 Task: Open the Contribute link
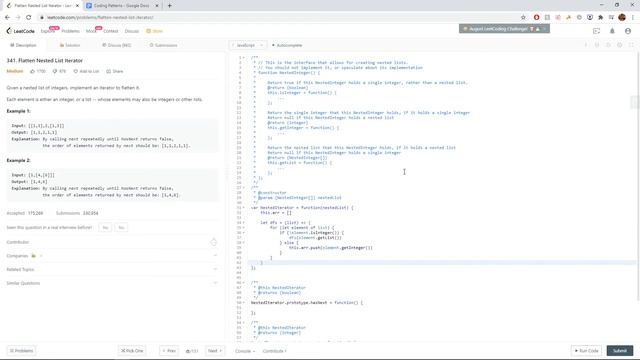[x=274, y=351]
